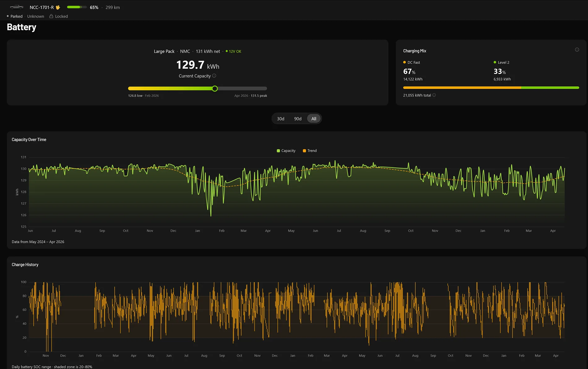This screenshot has width=588, height=369.
Task: Click the Apr 2026 131.5 peak label
Action: [x=251, y=96]
